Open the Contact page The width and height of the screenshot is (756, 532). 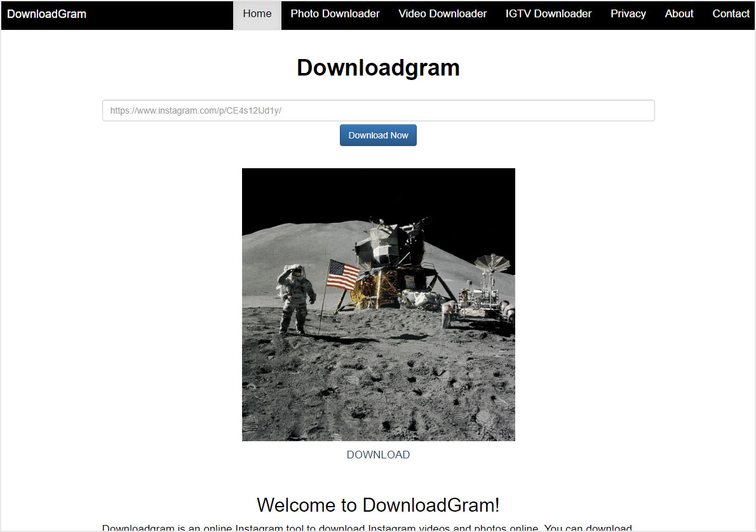[731, 13]
